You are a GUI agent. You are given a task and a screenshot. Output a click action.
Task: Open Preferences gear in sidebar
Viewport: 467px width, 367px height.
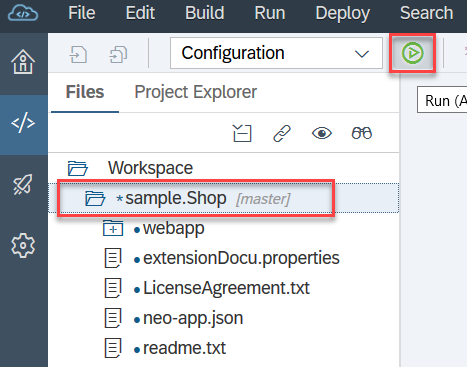(x=23, y=246)
